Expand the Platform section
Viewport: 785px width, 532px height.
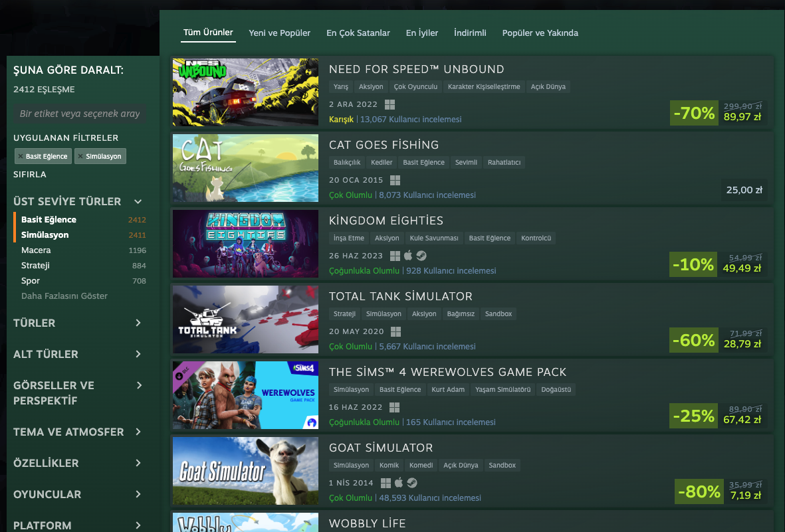click(138, 525)
